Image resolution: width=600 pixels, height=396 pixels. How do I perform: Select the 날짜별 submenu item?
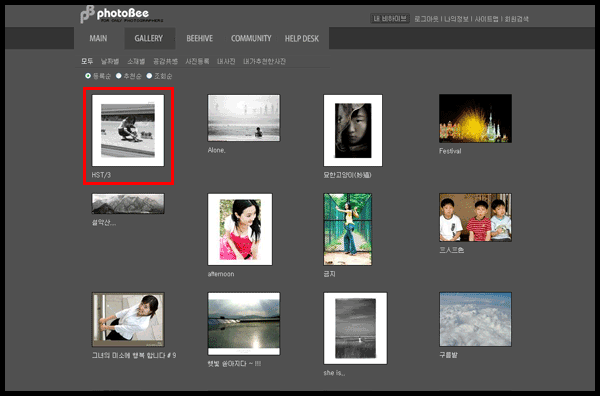(110, 61)
